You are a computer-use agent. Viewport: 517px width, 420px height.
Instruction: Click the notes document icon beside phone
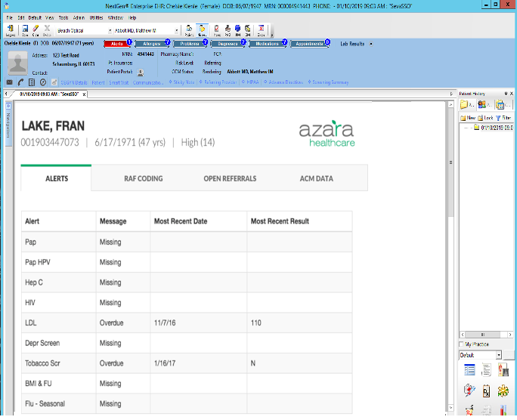32,82
